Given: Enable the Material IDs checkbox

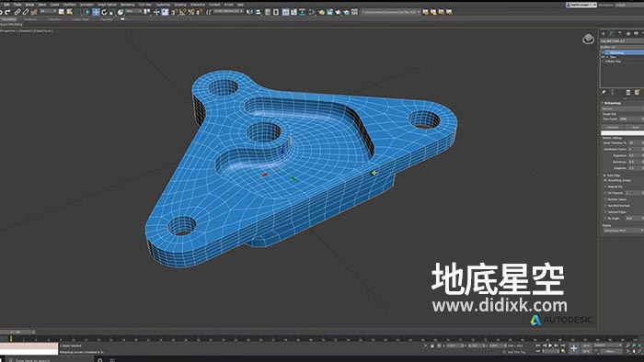Looking at the screenshot, I should click(x=604, y=187).
